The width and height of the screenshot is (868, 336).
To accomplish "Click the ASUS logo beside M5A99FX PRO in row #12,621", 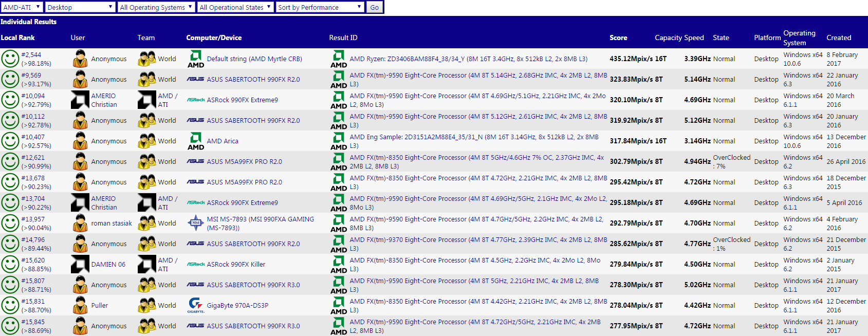I will coord(196,161).
